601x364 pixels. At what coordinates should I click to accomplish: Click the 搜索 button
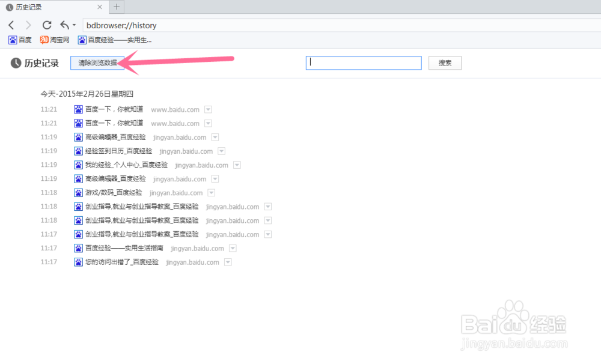pos(445,63)
